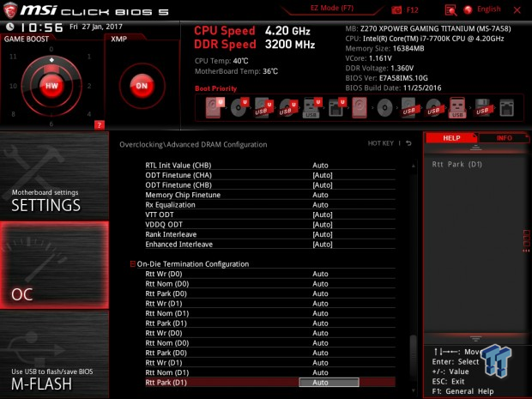Viewport: 532px width, 399px height.
Task: Toggle the Game Boost HW knob
Action: [x=51, y=86]
